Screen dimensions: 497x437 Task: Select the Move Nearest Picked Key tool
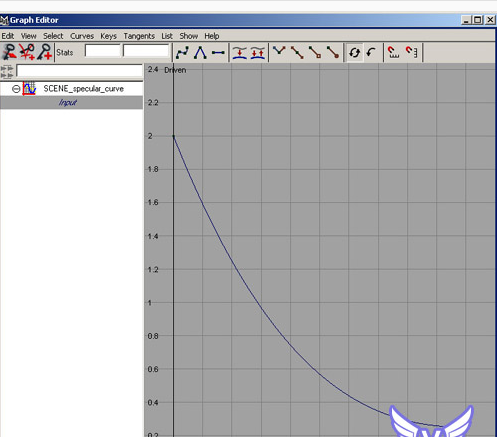pos(9,52)
